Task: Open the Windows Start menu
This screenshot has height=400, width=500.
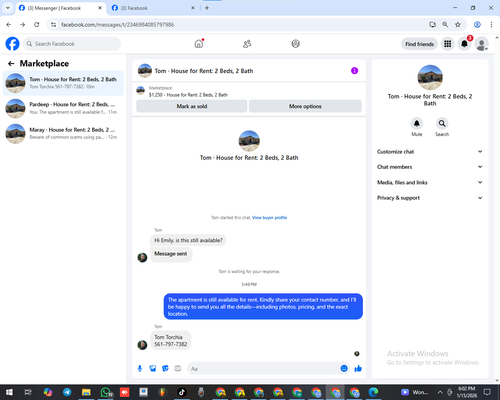Action: pyautogui.click(x=9, y=392)
